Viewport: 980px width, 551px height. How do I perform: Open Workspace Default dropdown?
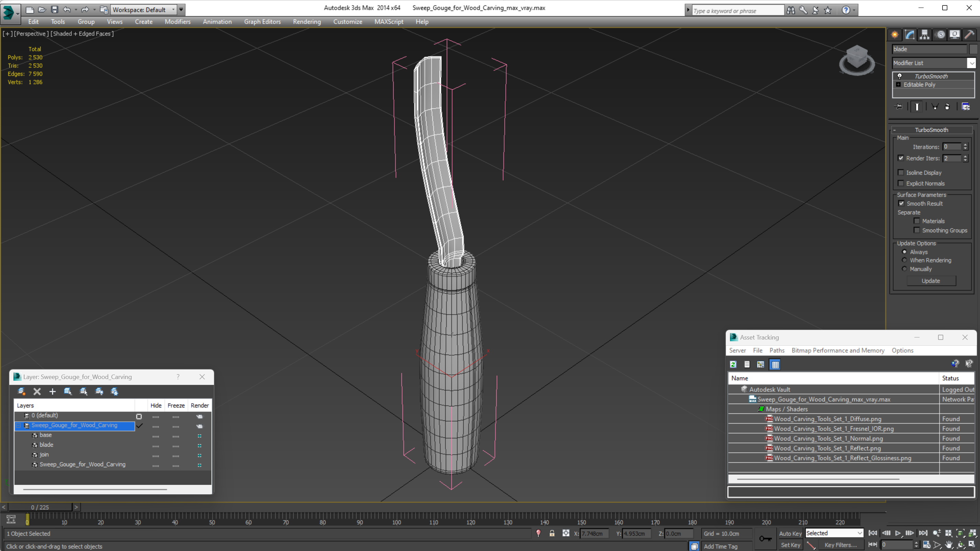143,10
